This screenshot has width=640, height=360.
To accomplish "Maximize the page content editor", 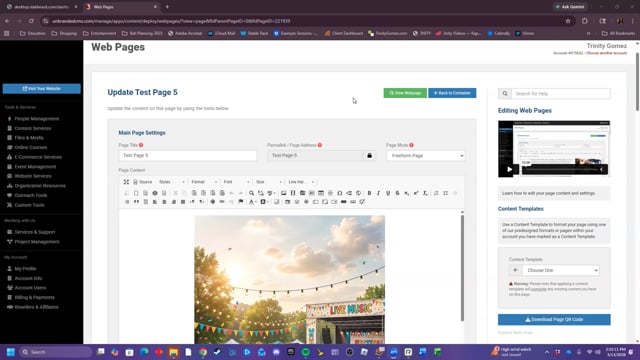I will (x=126, y=182).
